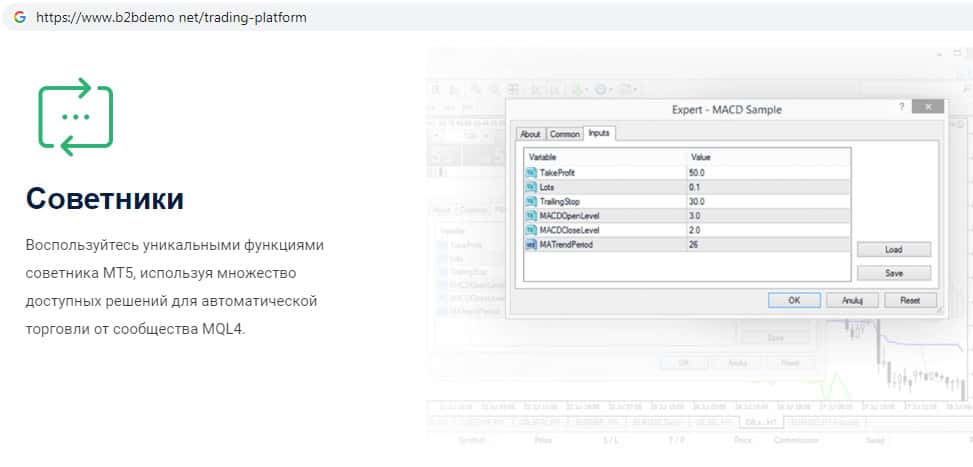Close the Expert MACD Sample dialog
Image resolution: width=973 pixels, height=467 pixels.
pyautogui.click(x=929, y=107)
